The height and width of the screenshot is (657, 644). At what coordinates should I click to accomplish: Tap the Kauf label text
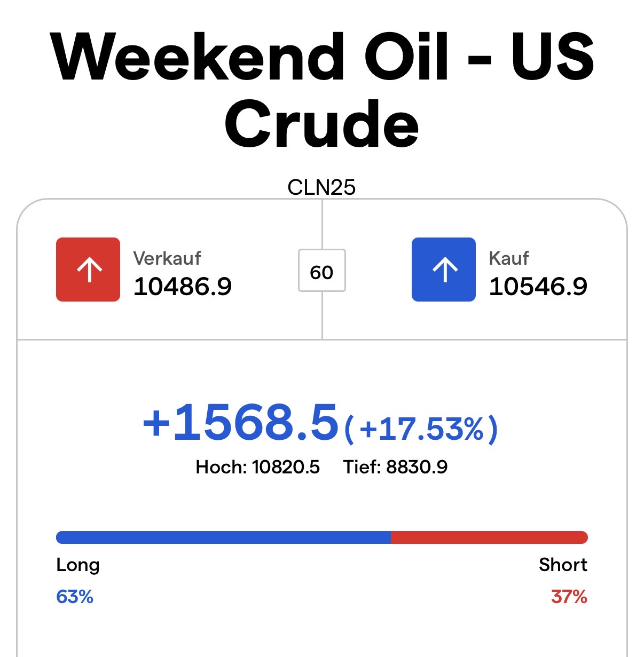[x=509, y=258]
